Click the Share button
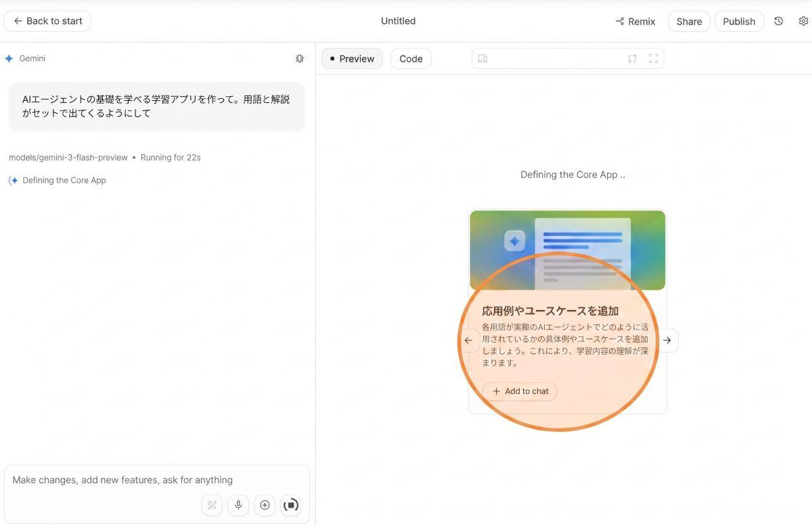This screenshot has height=526, width=812. (x=689, y=22)
